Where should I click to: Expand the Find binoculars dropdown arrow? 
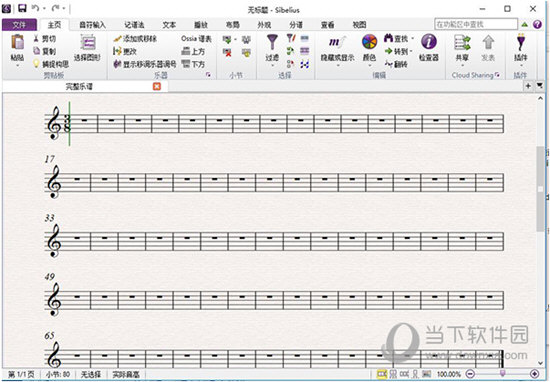point(412,38)
